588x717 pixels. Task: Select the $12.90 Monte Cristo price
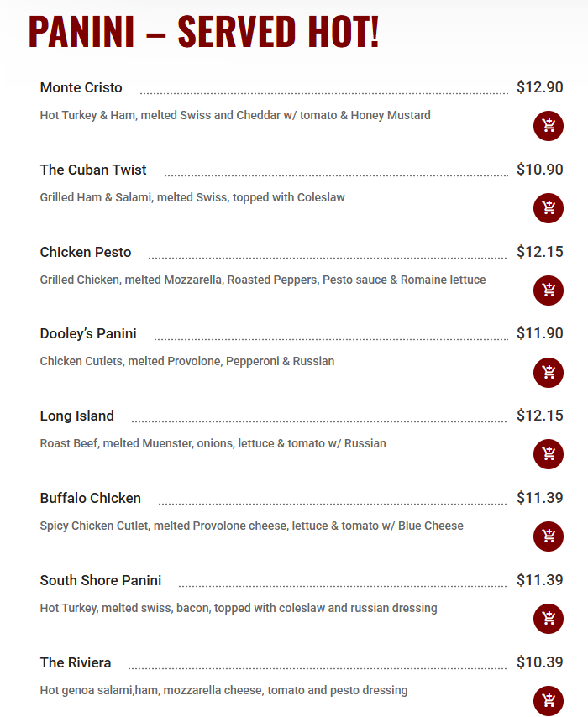541,86
